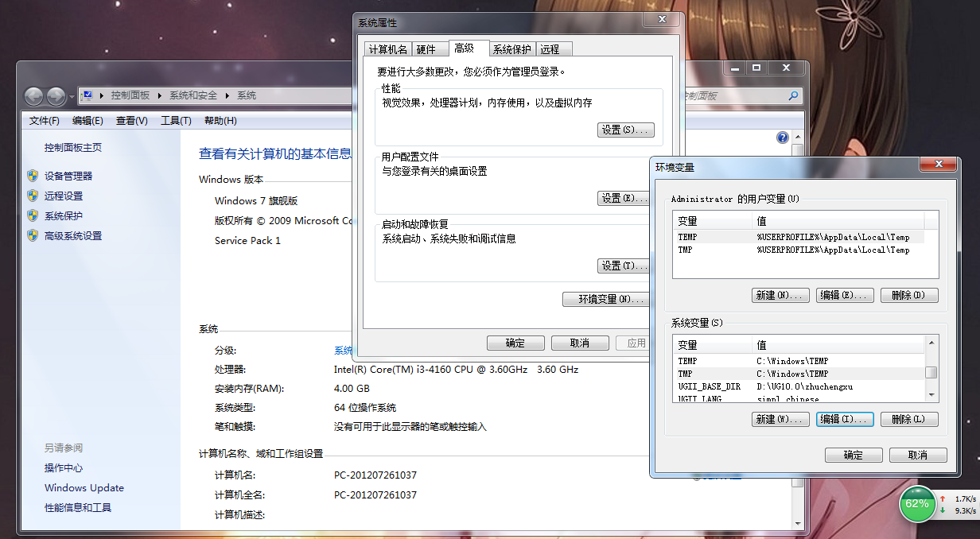
Task: Click the 控制面板 breadcrumb
Action: click(130, 95)
